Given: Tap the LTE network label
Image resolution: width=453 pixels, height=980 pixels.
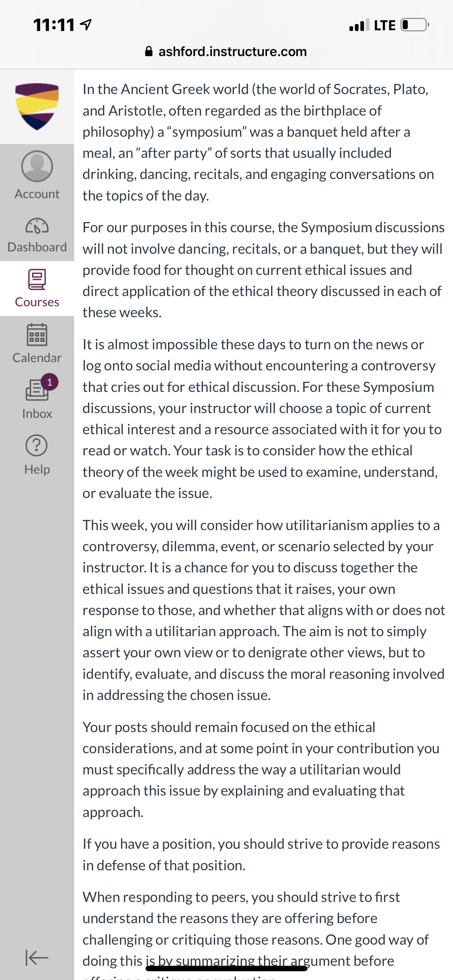Looking at the screenshot, I should click(385, 25).
